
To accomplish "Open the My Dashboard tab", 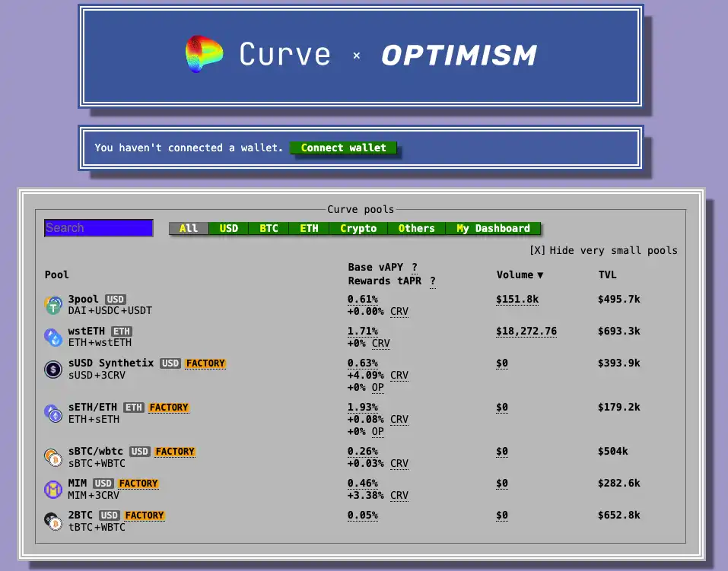I will pos(493,228).
